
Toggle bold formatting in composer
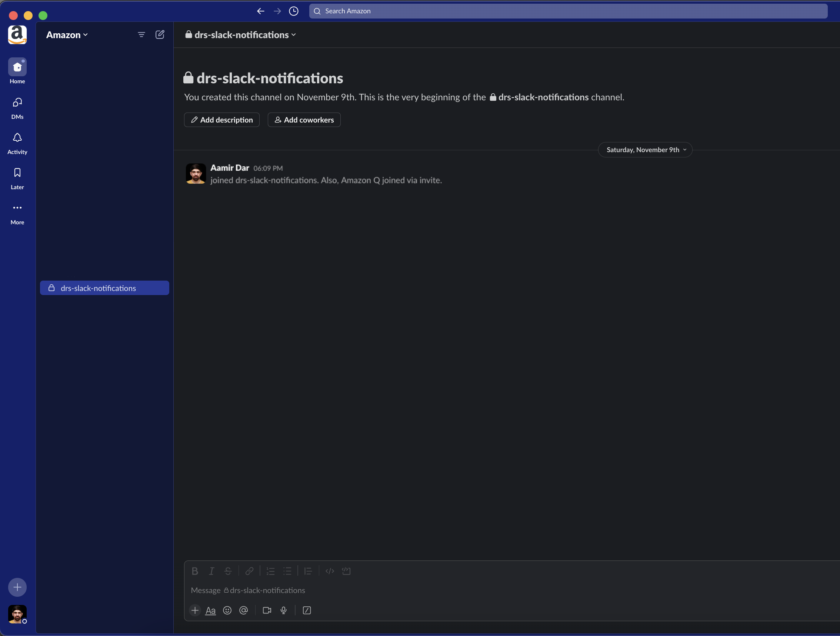tap(195, 571)
